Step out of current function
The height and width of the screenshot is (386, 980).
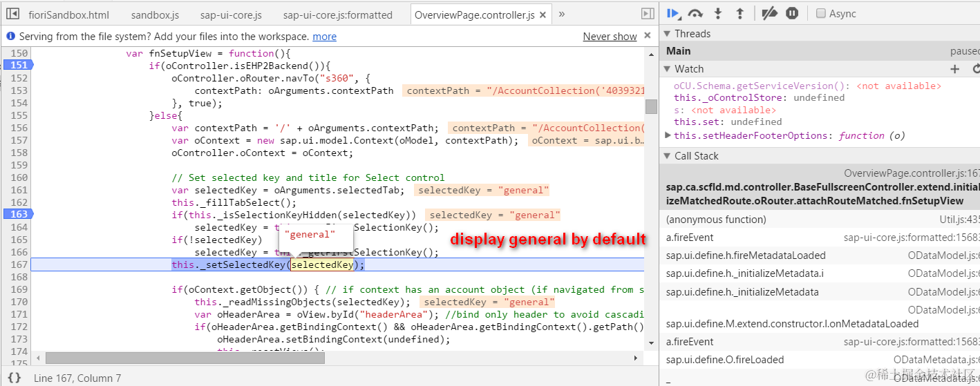coord(739,13)
